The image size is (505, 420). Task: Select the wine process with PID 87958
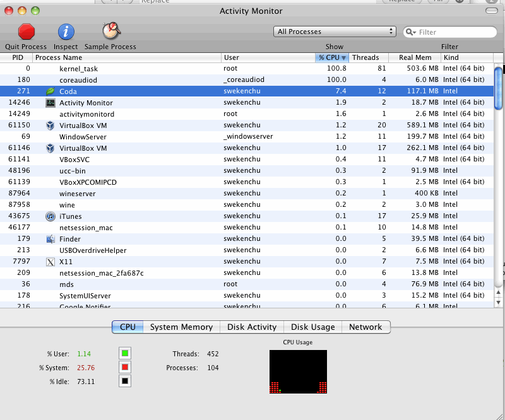click(x=247, y=205)
